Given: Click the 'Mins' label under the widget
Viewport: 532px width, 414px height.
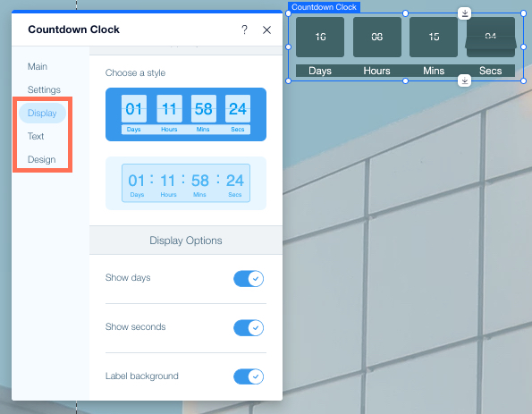Looking at the screenshot, I should pyautogui.click(x=434, y=71).
